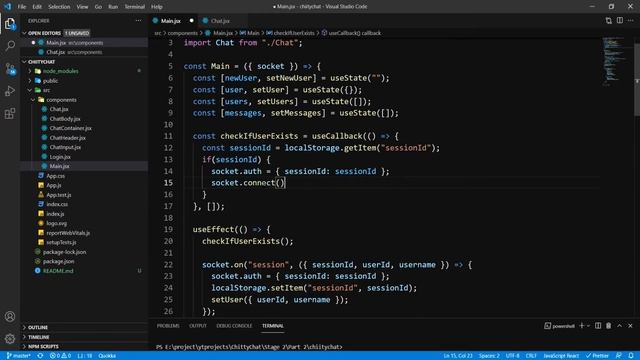
Task: Change encoding via UTF-8
Action: tap(512, 356)
